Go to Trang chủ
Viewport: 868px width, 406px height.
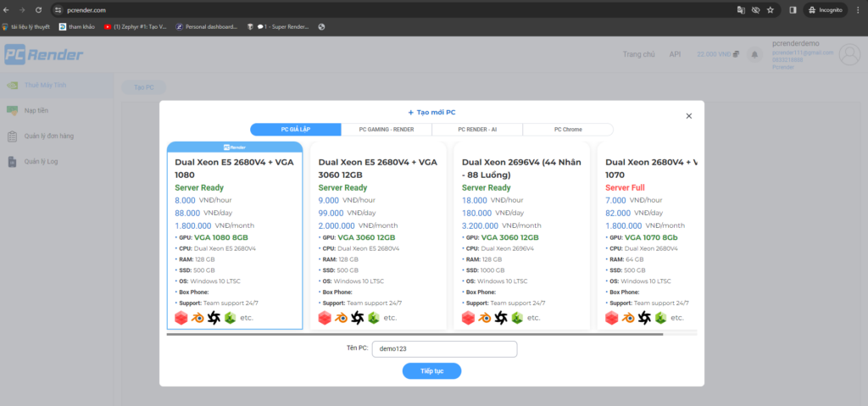(x=638, y=54)
